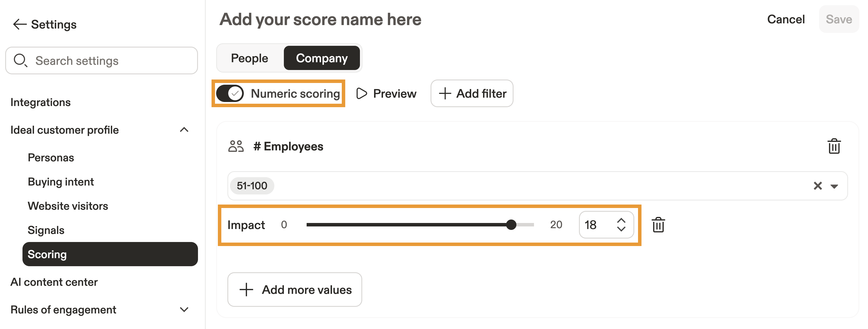Increase Impact value using up stepper arrow
The width and height of the screenshot is (868, 329).
[x=621, y=220]
